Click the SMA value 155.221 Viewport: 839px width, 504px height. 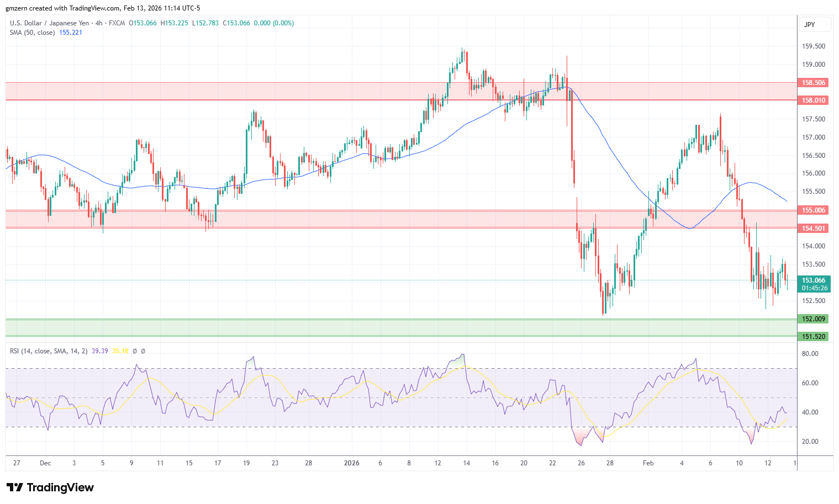[71, 33]
